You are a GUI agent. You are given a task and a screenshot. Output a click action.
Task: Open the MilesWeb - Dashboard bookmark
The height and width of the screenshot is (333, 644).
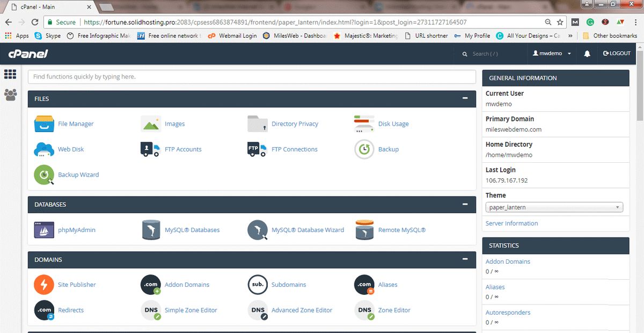point(295,36)
